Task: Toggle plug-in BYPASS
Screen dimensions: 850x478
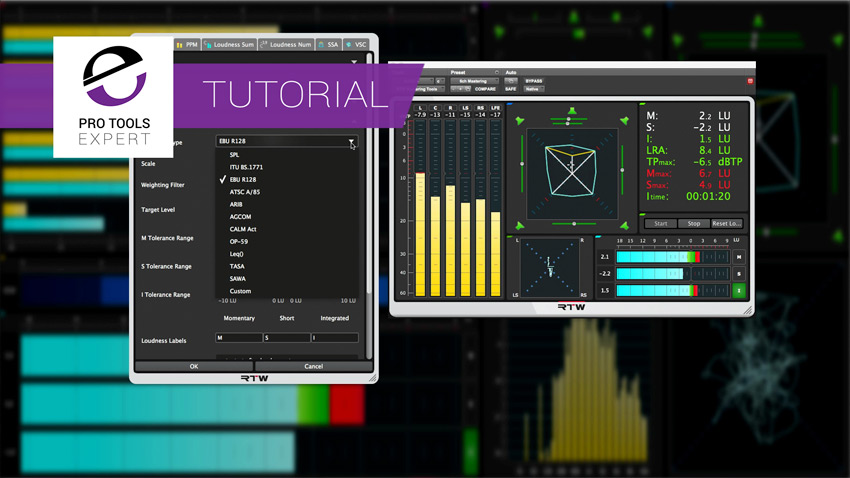Action: pos(533,81)
